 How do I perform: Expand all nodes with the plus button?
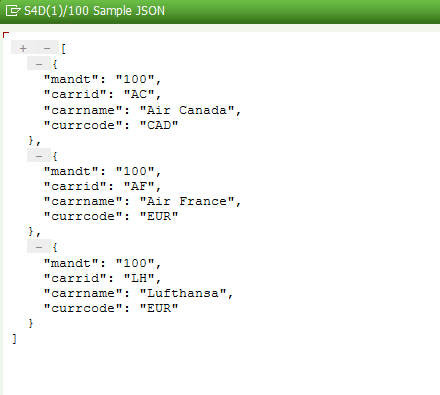click(23, 48)
